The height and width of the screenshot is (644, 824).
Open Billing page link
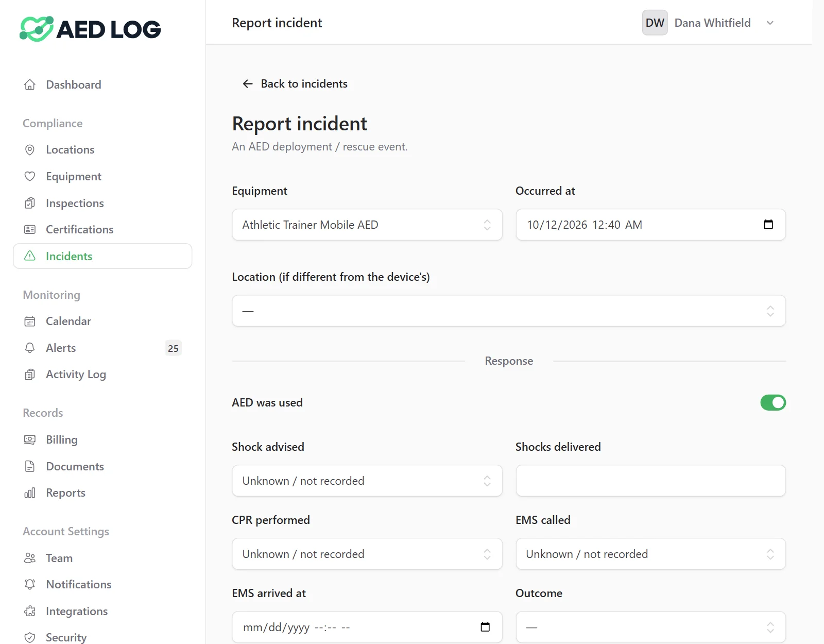(102, 439)
